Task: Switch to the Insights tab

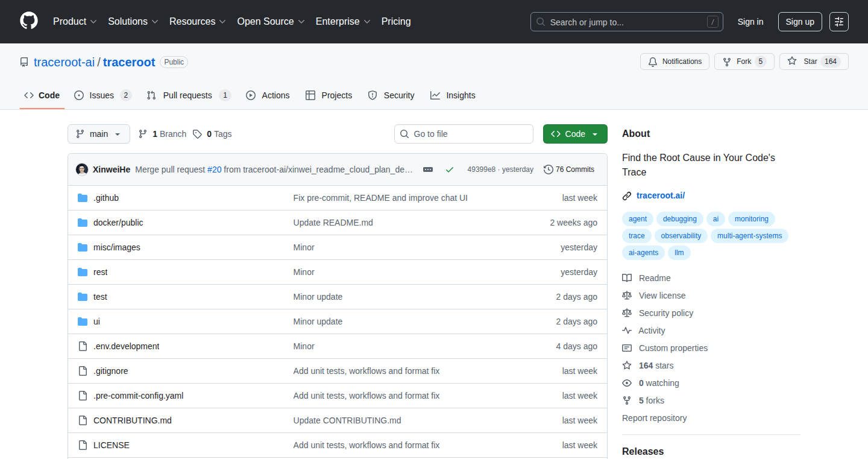Action: click(453, 95)
